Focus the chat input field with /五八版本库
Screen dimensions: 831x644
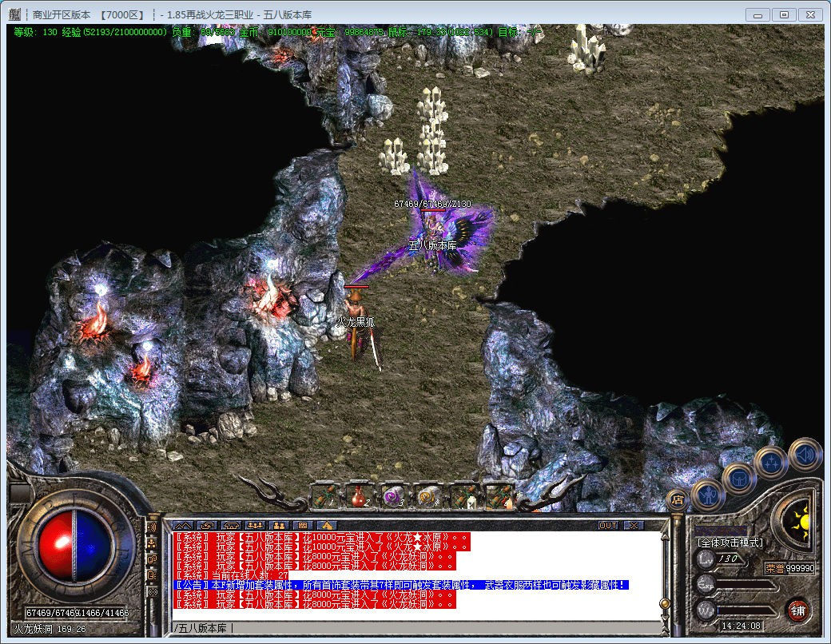point(417,628)
